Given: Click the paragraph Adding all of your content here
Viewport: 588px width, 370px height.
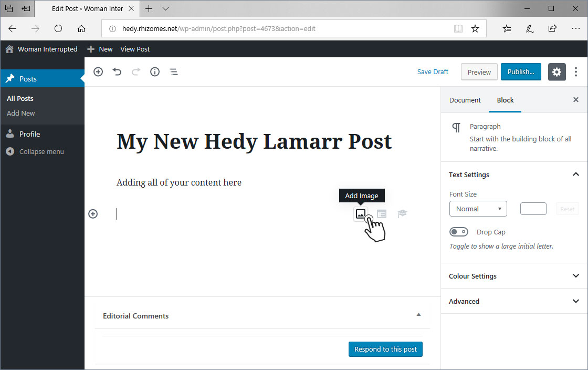Looking at the screenshot, I should click(179, 183).
